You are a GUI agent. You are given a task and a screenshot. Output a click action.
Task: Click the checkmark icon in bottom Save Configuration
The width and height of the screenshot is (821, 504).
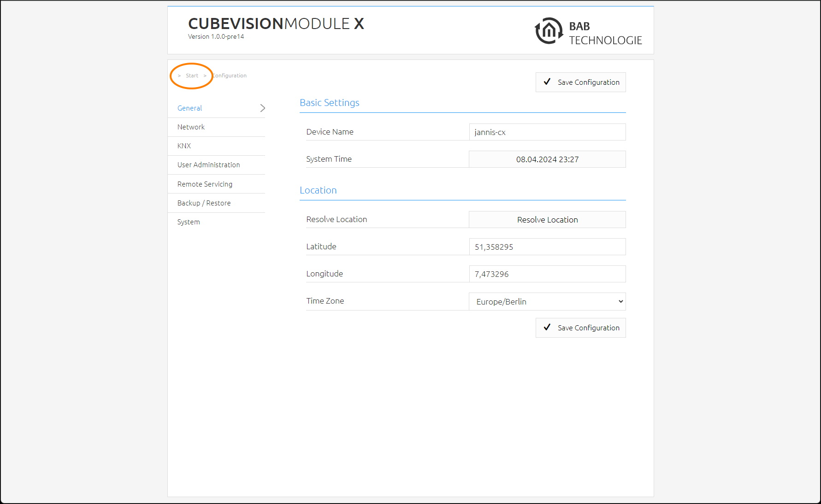[547, 328]
